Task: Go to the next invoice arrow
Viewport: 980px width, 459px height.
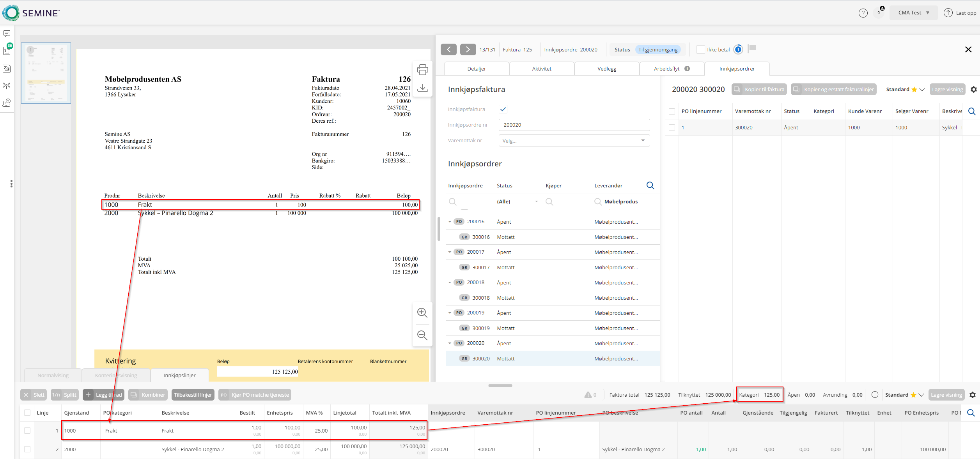Action: [468, 49]
